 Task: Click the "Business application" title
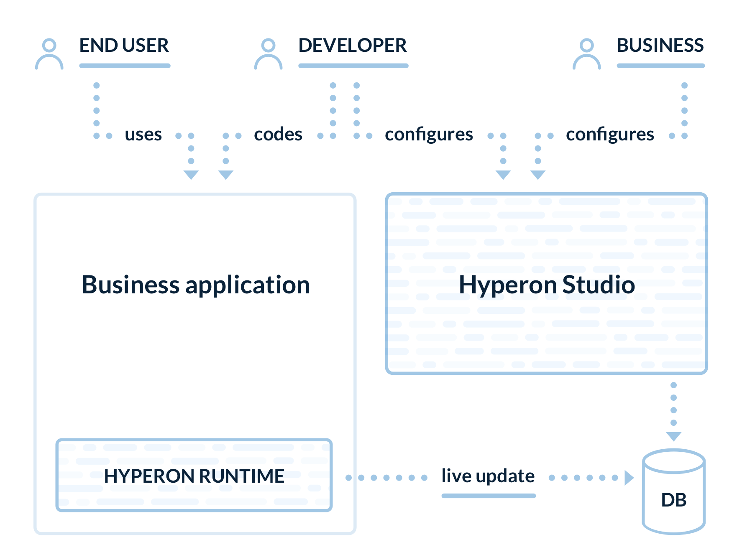[196, 285]
